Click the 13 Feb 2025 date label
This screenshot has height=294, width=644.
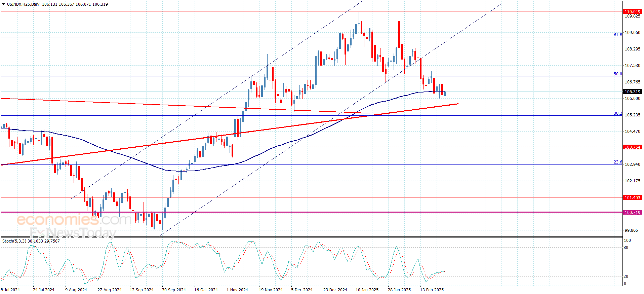(432, 290)
